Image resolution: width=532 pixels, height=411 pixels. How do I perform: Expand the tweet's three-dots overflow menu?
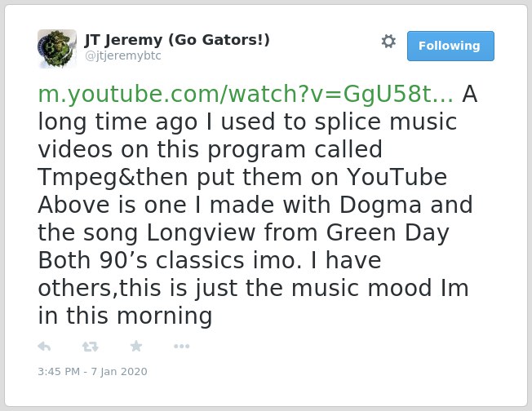181,347
